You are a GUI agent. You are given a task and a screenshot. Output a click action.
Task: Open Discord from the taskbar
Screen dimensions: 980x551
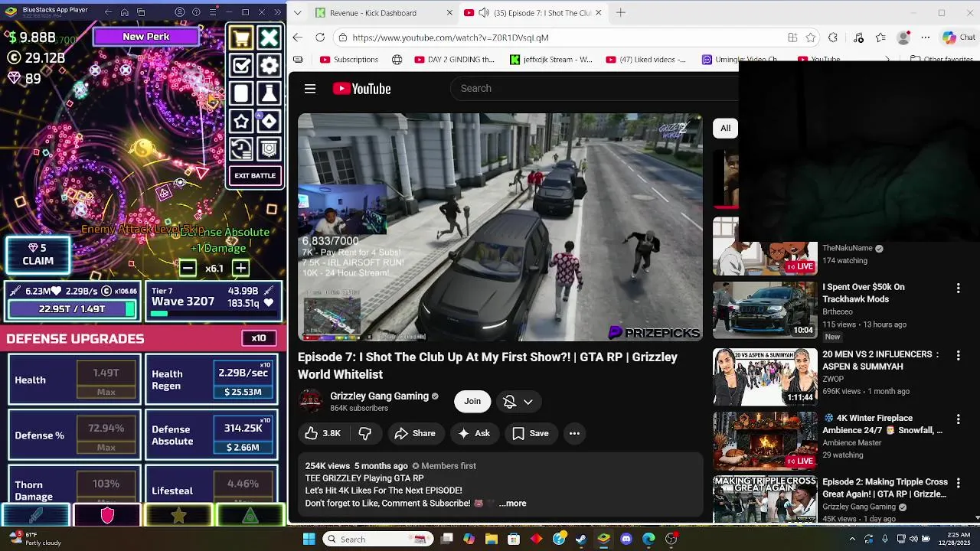coord(626,539)
